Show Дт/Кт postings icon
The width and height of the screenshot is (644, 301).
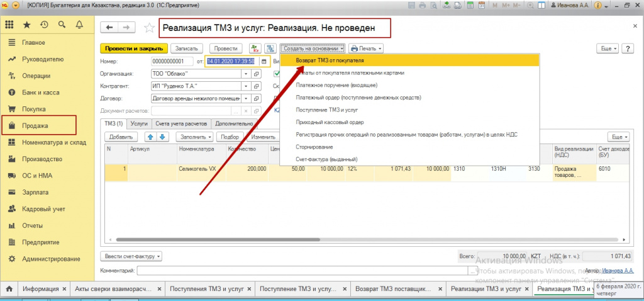(x=255, y=48)
